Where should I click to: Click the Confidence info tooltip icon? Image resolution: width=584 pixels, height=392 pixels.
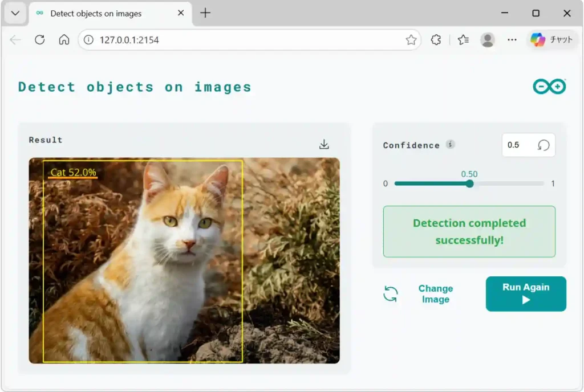click(451, 144)
